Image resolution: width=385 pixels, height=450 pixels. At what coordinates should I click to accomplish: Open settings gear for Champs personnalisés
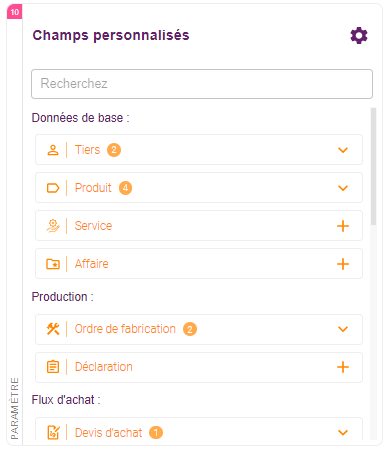pos(359,36)
